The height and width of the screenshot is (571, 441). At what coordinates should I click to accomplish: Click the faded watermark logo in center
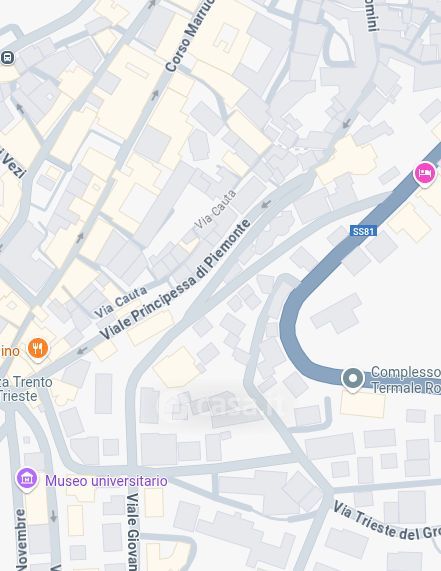(x=222, y=405)
